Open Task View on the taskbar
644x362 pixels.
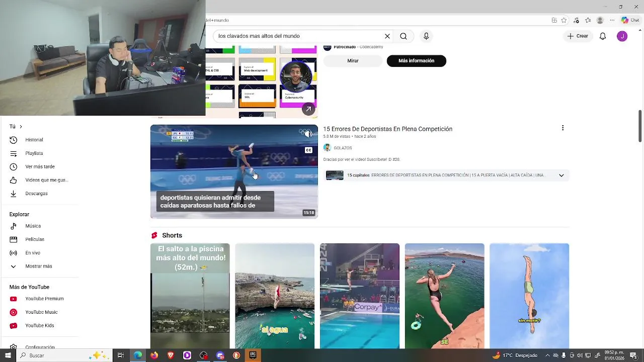click(x=121, y=355)
